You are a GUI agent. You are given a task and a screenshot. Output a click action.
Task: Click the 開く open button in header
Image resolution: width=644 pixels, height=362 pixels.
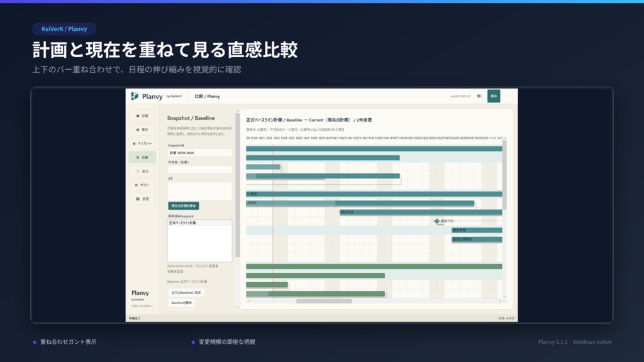click(479, 96)
